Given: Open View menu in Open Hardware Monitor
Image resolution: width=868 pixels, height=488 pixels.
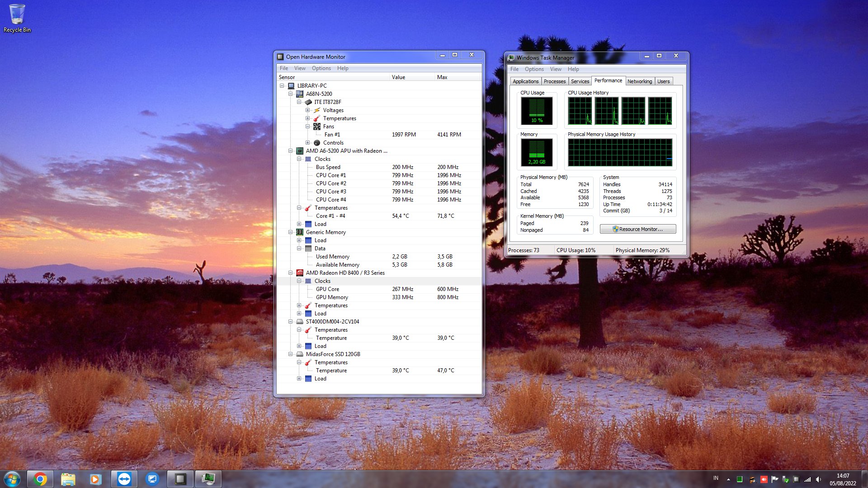Looking at the screenshot, I should coord(300,68).
